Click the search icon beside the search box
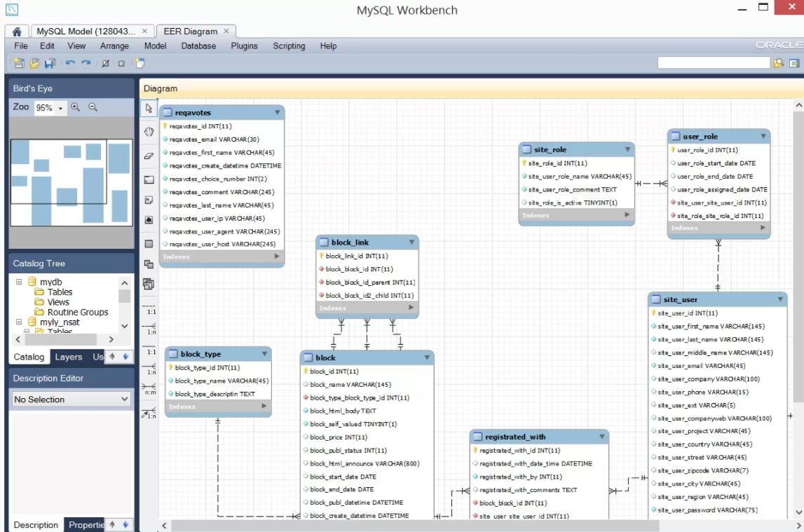The height and width of the screenshot is (532, 804). click(x=779, y=63)
